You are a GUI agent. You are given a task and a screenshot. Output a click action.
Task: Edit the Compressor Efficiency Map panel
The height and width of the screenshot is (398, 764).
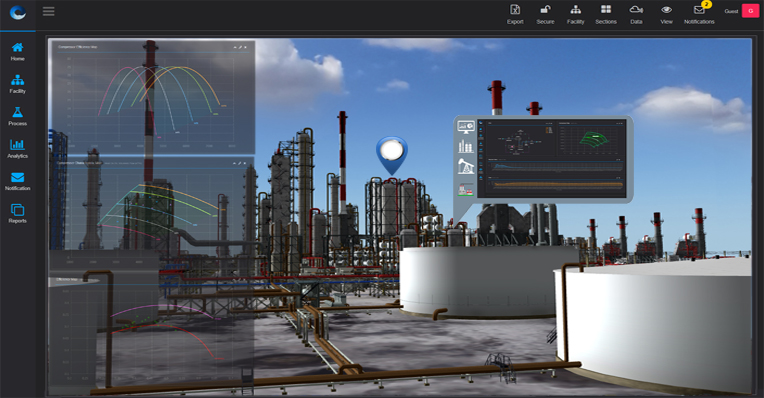pyautogui.click(x=240, y=47)
